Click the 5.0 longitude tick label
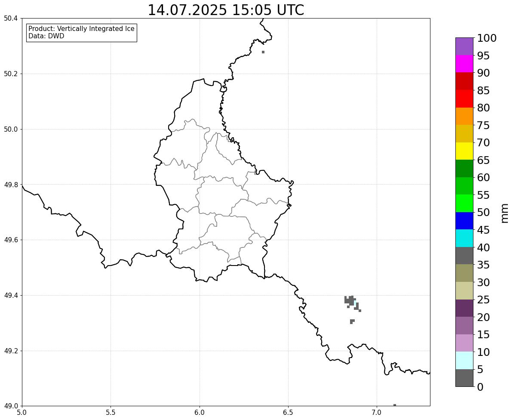The image size is (513, 420). [22, 413]
